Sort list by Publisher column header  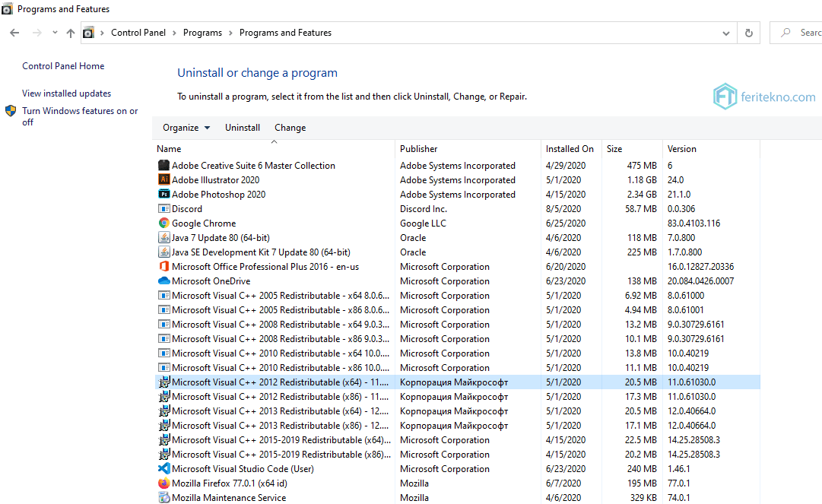pyautogui.click(x=468, y=149)
